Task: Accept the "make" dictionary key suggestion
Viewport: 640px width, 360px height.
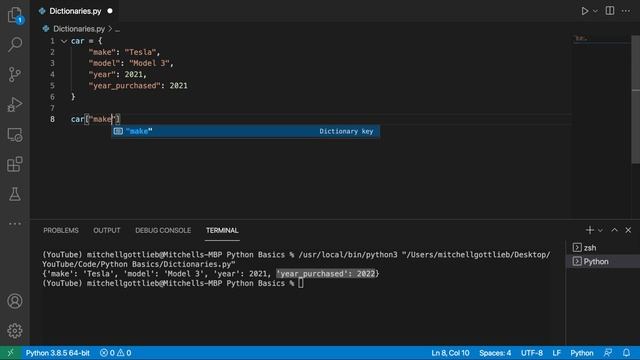Action: pos(245,131)
